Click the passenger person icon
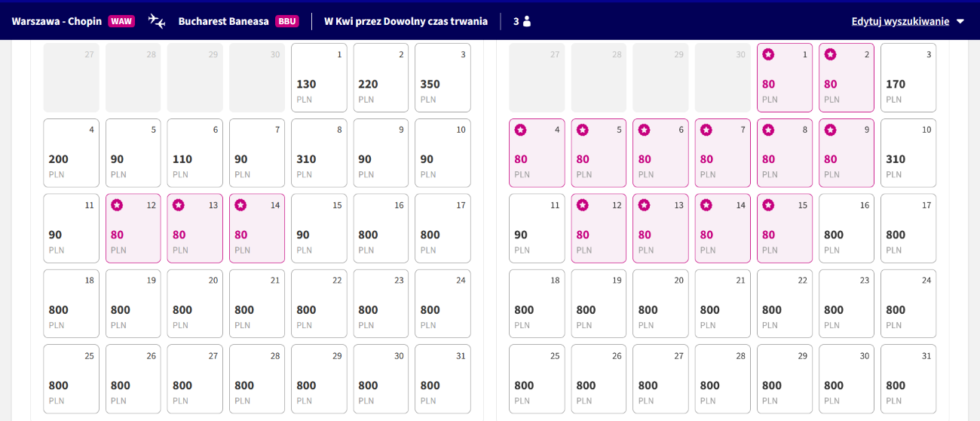Screen dimensions: 980x421 point(527,21)
